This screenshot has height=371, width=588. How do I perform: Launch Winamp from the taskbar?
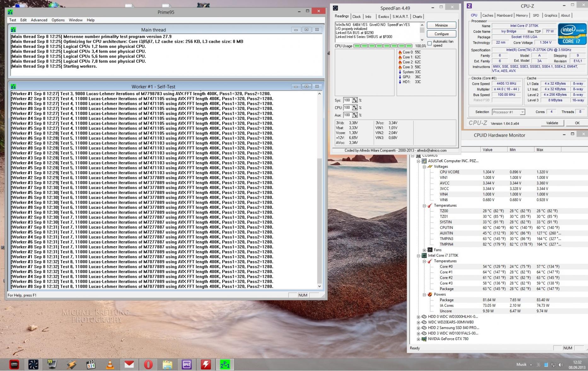point(71,364)
